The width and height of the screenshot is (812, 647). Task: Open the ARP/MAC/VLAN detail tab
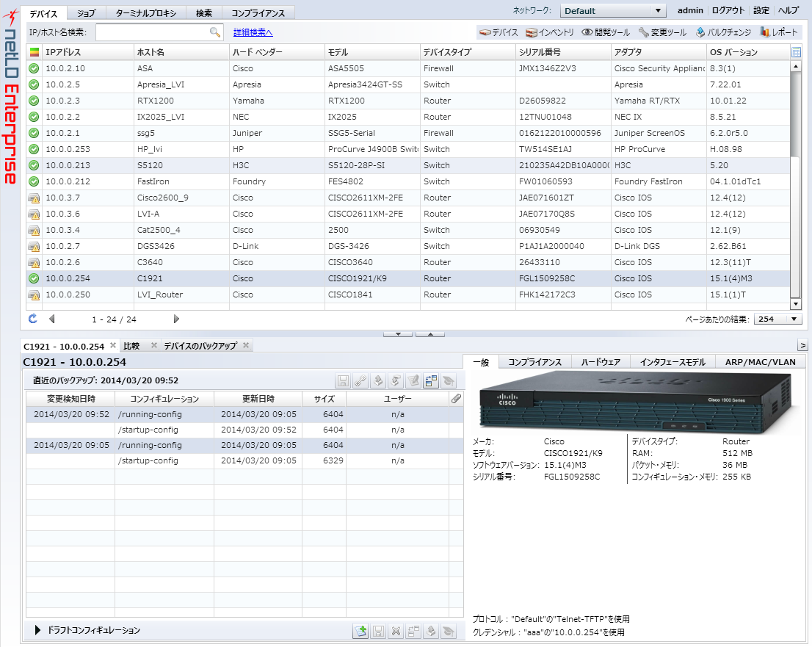click(x=760, y=362)
